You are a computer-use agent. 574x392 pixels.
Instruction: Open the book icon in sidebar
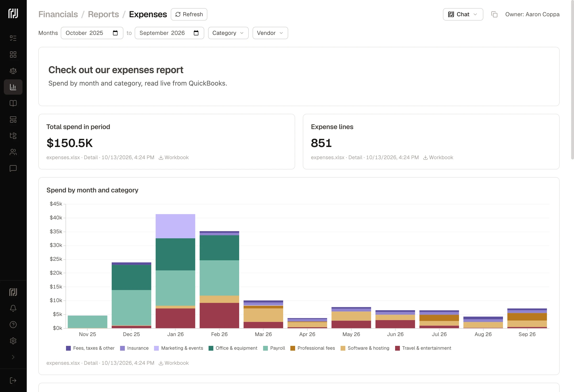point(13,103)
